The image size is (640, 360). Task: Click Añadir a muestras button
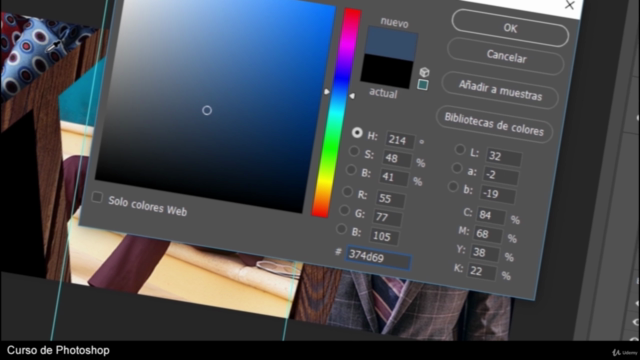[500, 90]
